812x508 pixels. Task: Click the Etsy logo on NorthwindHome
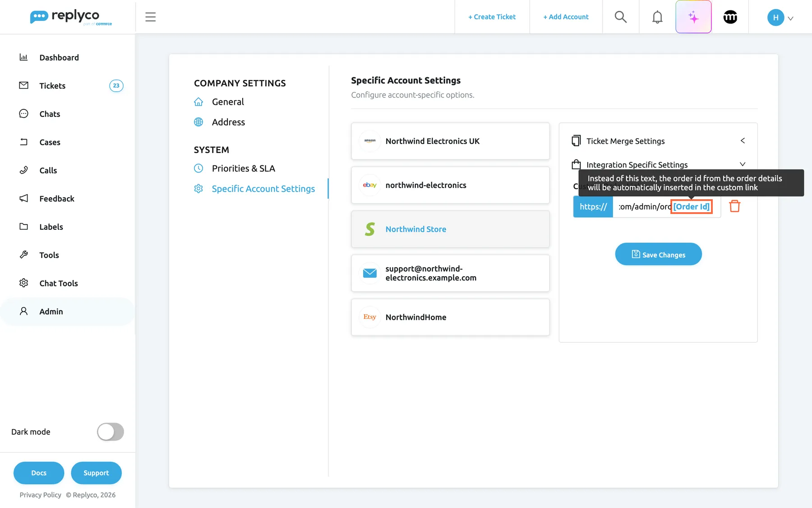coord(370,317)
